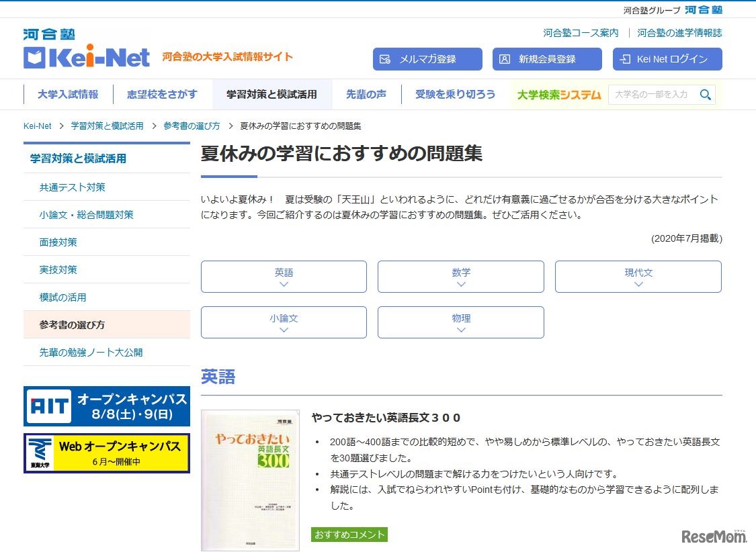The width and height of the screenshot is (756, 552).
Task: Expand the 数学 subject dropdown
Action: (x=460, y=276)
